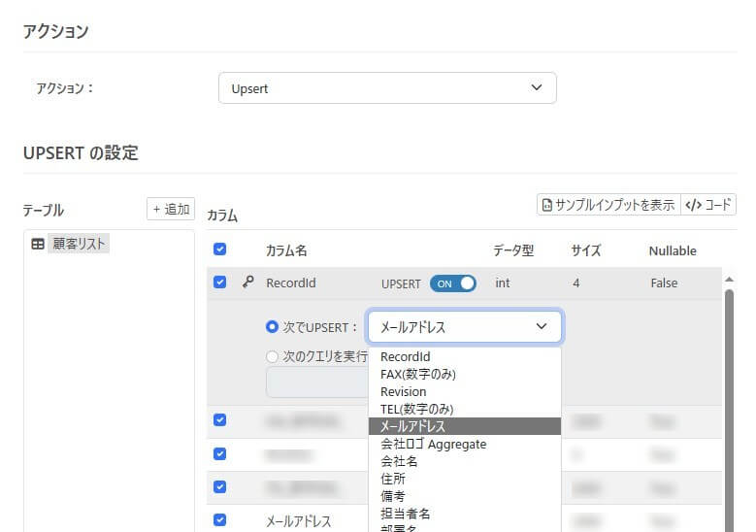Screen dimensions: 756x532
Task: Toggle the select-all columns header checkbox
Action: tap(220, 249)
